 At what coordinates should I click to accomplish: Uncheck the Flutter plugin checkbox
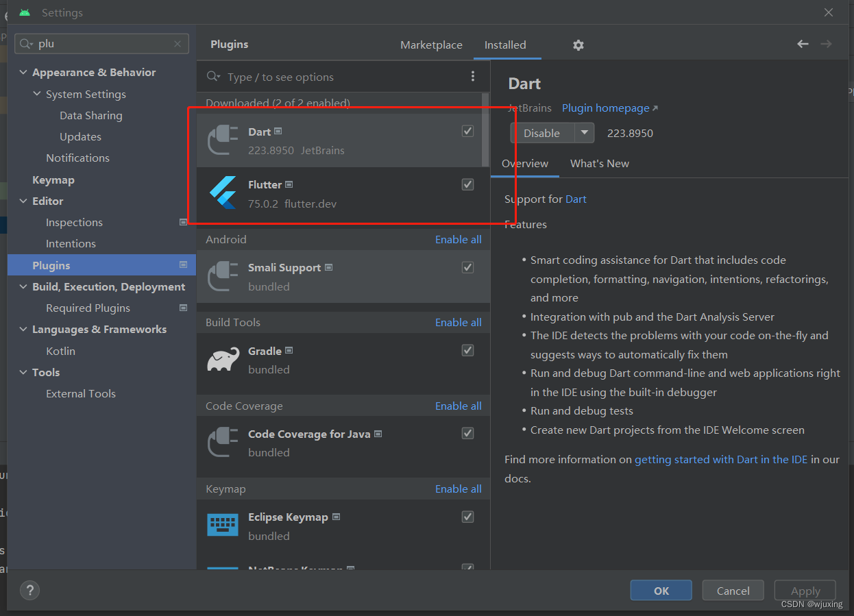[467, 184]
